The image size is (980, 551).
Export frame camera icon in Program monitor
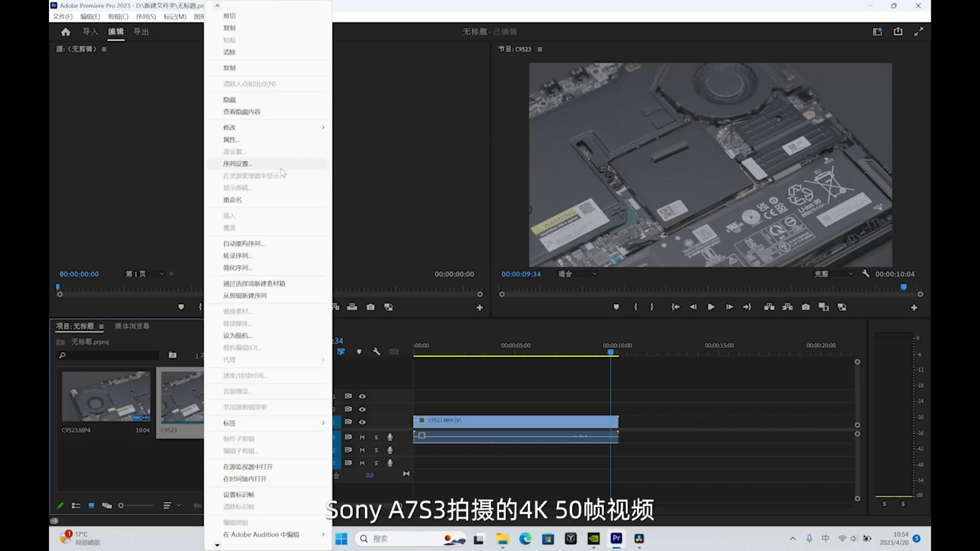coord(805,307)
